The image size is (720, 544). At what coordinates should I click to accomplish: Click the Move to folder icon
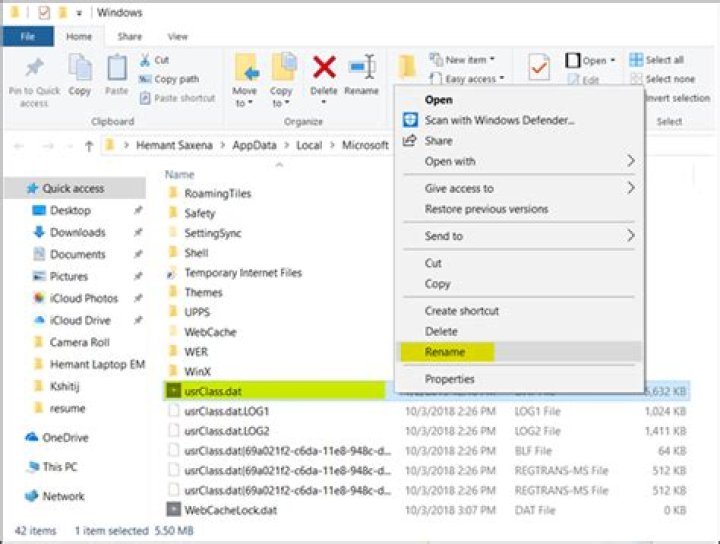(246, 68)
